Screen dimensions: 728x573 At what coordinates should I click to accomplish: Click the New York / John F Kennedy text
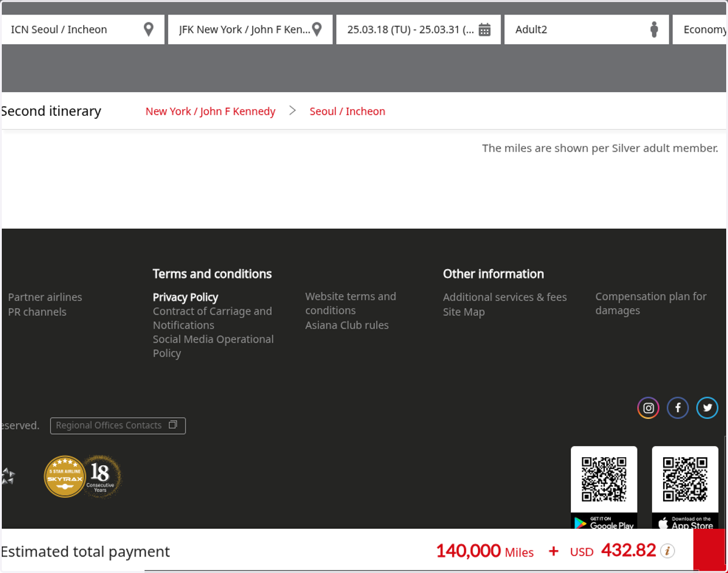(211, 111)
